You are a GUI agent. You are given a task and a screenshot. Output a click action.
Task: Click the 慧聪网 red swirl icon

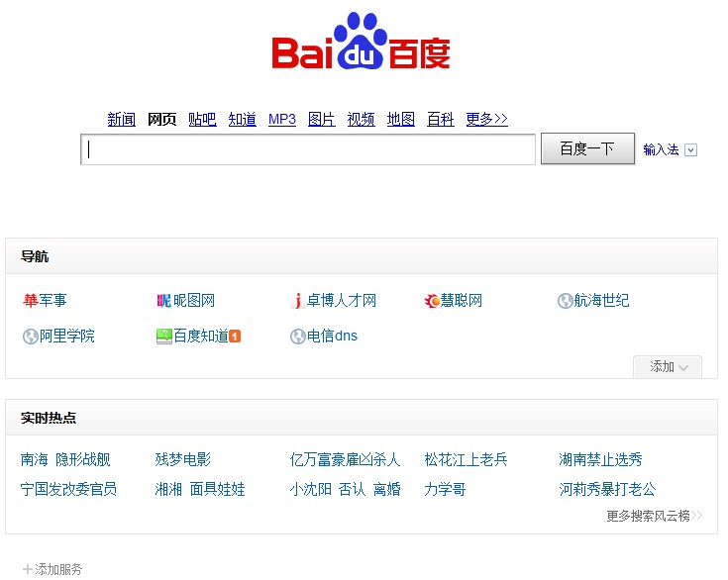click(x=432, y=301)
